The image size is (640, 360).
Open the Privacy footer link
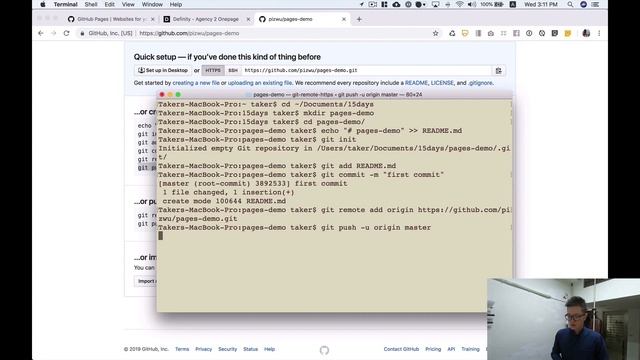coord(203,349)
